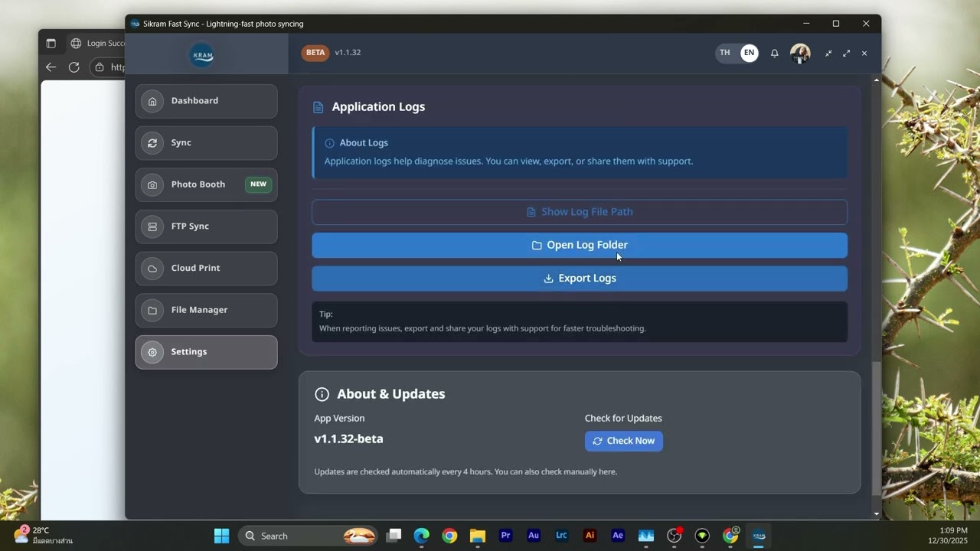Go to FTP Sync page
The width and height of the screenshot is (980, 551).
coord(207,227)
